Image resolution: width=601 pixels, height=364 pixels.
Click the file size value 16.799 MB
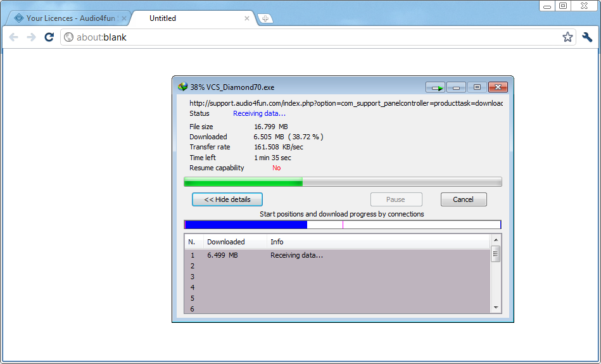pos(271,127)
